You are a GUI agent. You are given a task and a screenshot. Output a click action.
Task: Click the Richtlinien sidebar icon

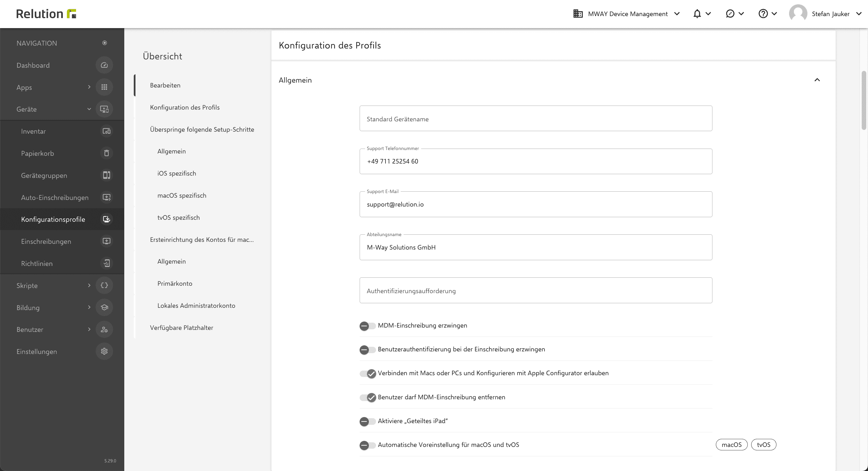[104, 263]
